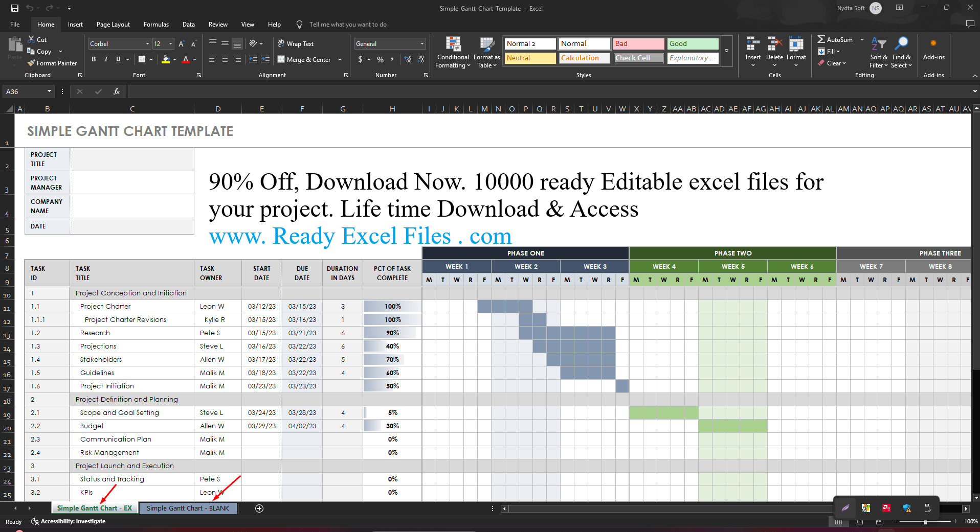Open Conditional Formatting
Image resolution: width=980 pixels, height=532 pixels.
(453, 52)
